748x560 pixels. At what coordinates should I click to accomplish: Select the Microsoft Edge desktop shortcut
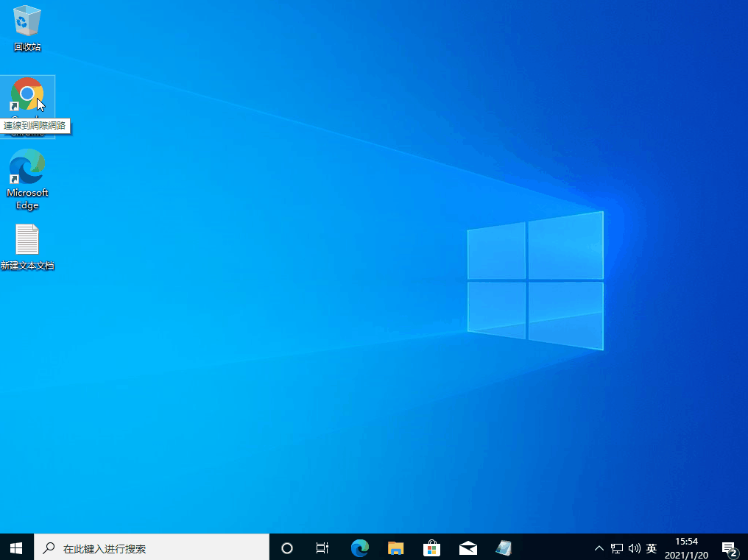[x=27, y=179]
